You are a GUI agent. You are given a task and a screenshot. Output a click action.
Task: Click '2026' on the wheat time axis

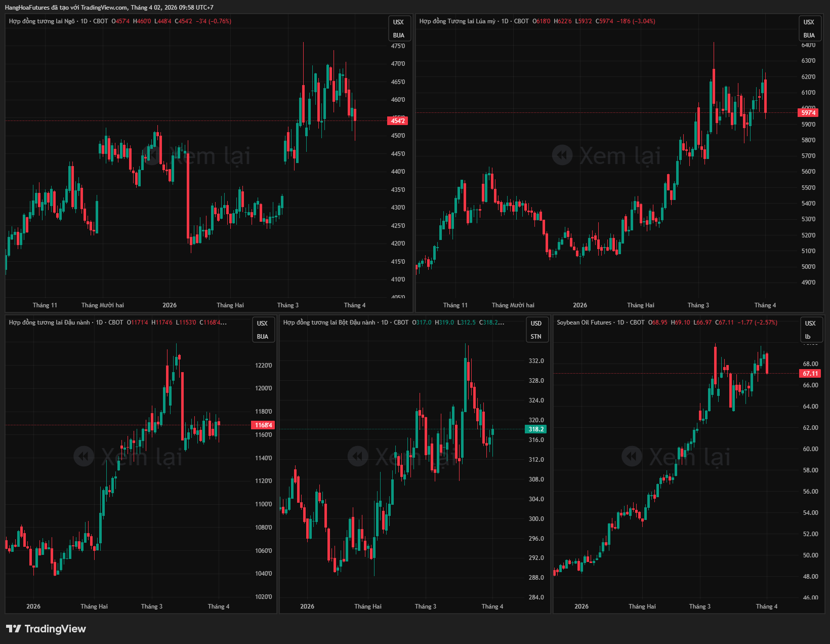coord(580,305)
